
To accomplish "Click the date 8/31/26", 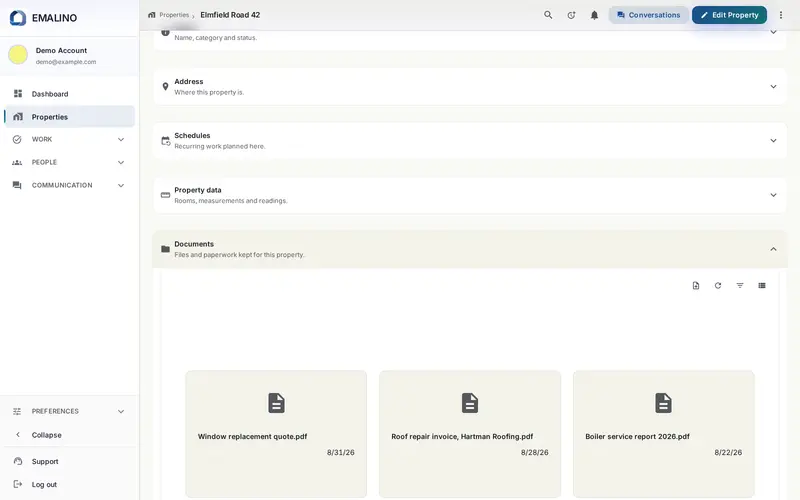I will point(340,453).
